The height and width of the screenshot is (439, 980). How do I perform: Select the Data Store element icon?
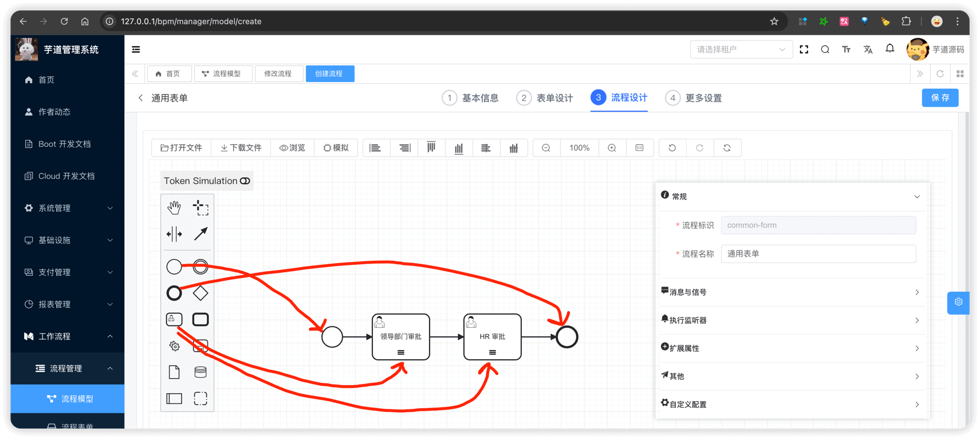200,372
